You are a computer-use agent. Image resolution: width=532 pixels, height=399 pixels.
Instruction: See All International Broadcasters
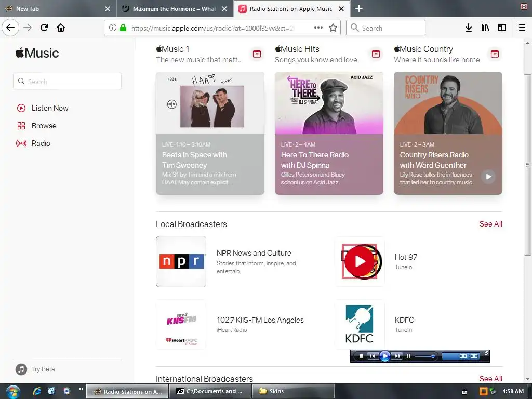(x=490, y=379)
